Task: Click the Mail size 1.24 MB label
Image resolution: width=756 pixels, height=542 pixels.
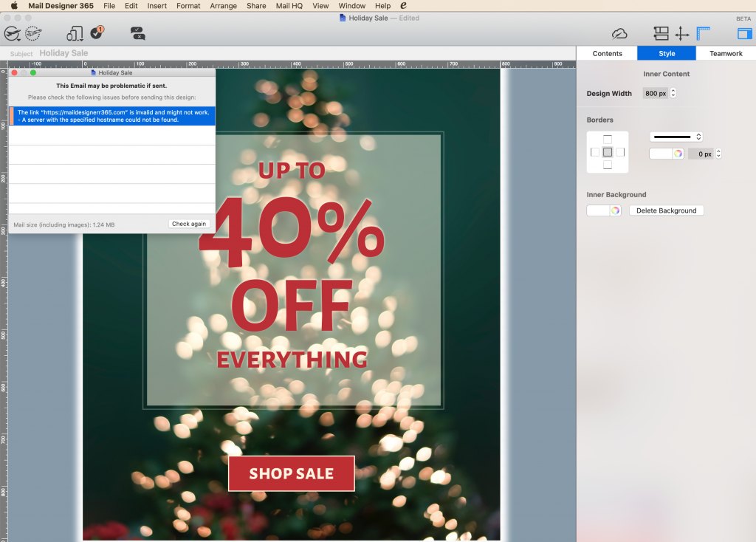Action: point(64,224)
